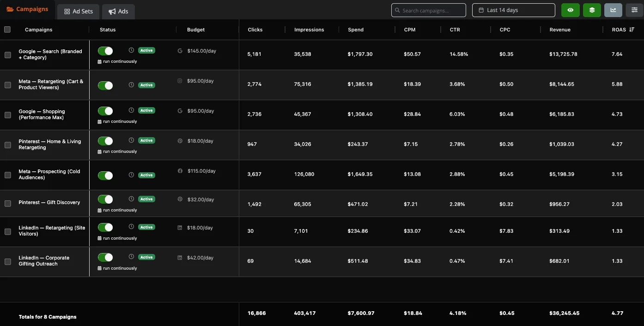
Task: Sort by the CTR column header
Action: [x=455, y=30]
